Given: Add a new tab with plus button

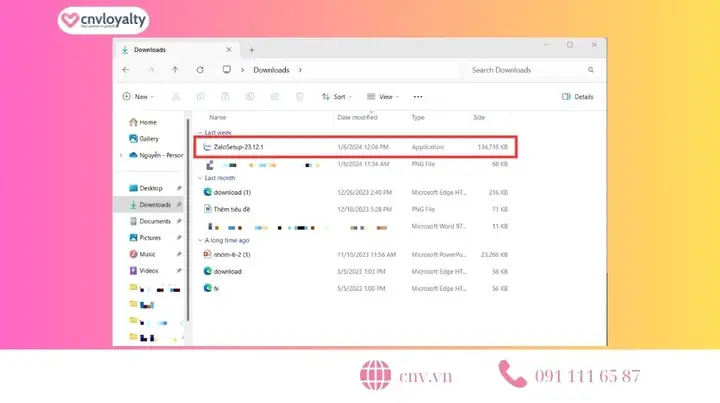Looking at the screenshot, I should click(x=252, y=50).
